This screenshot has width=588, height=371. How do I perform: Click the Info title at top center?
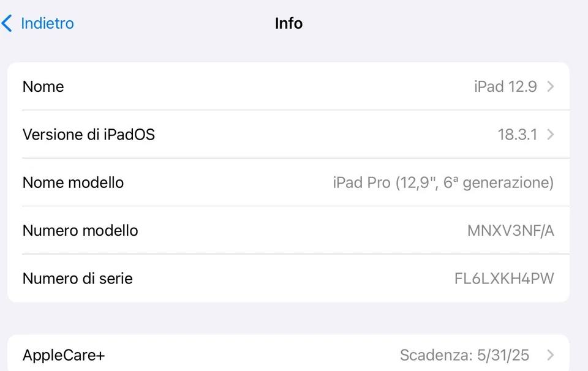click(x=288, y=23)
